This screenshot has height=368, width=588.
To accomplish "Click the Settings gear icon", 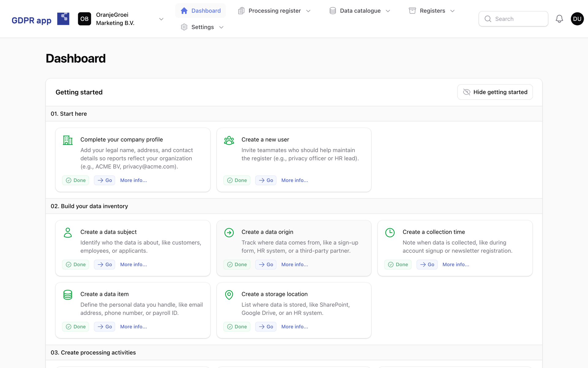I will coord(184,27).
